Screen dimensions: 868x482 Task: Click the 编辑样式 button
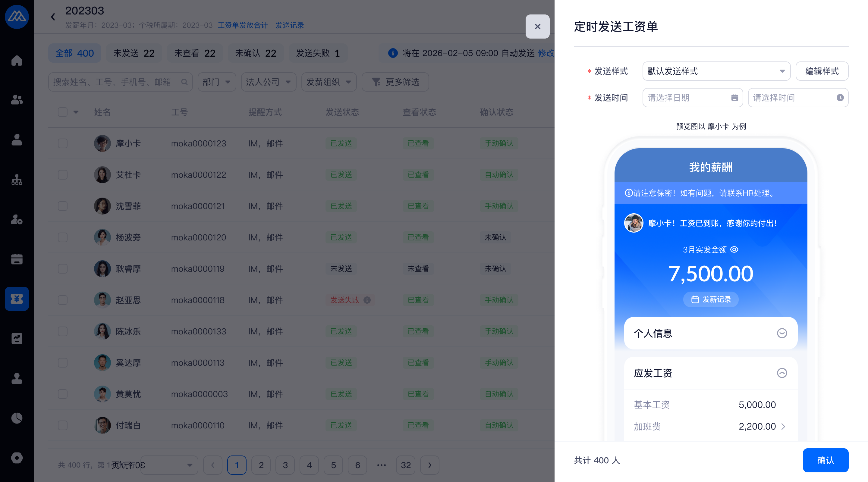coord(822,71)
